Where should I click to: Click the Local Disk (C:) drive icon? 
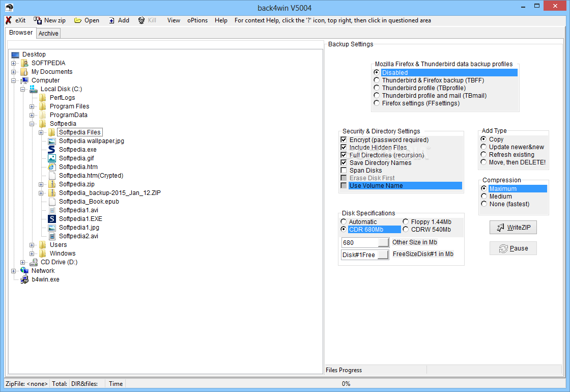(x=34, y=89)
